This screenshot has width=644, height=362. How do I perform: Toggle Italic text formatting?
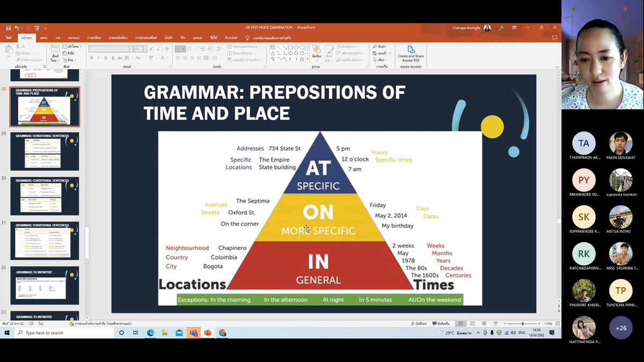(x=98, y=58)
